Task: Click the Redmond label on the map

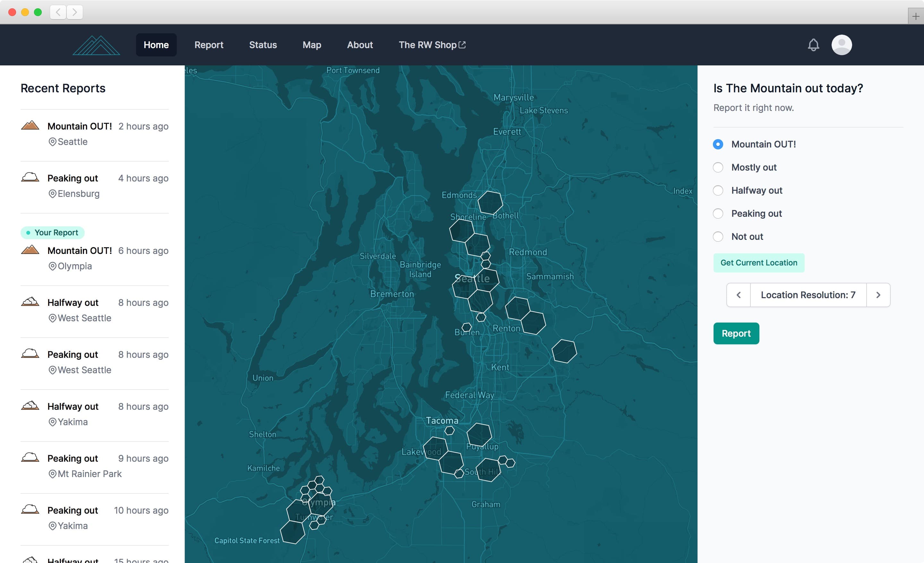Action: pyautogui.click(x=528, y=252)
